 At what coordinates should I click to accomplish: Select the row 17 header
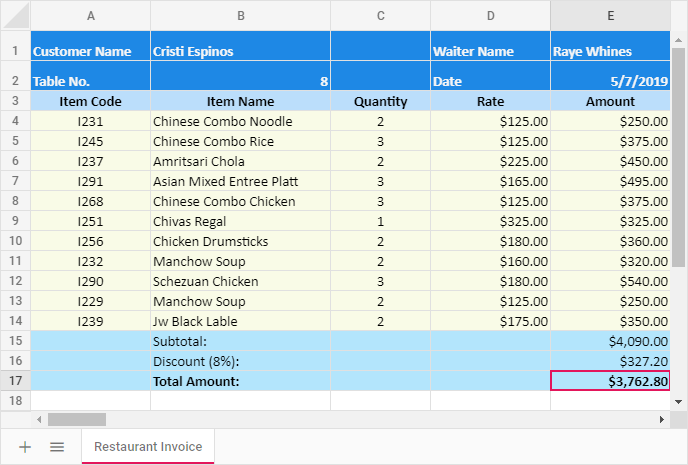(x=15, y=381)
